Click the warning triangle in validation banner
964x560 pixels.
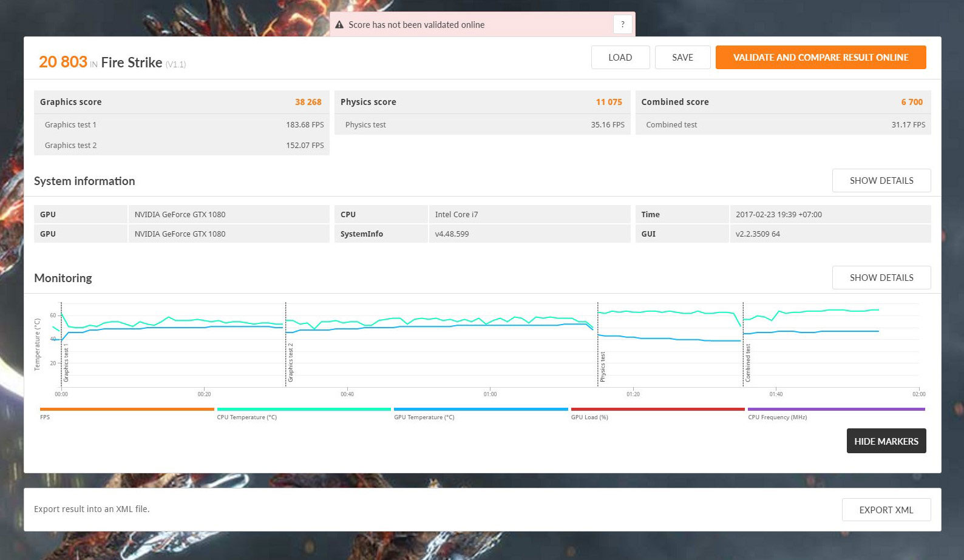(339, 25)
